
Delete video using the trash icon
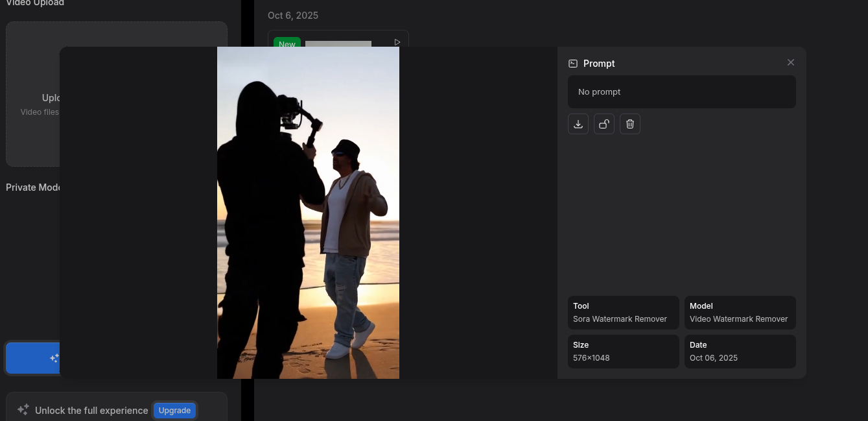[629, 124]
